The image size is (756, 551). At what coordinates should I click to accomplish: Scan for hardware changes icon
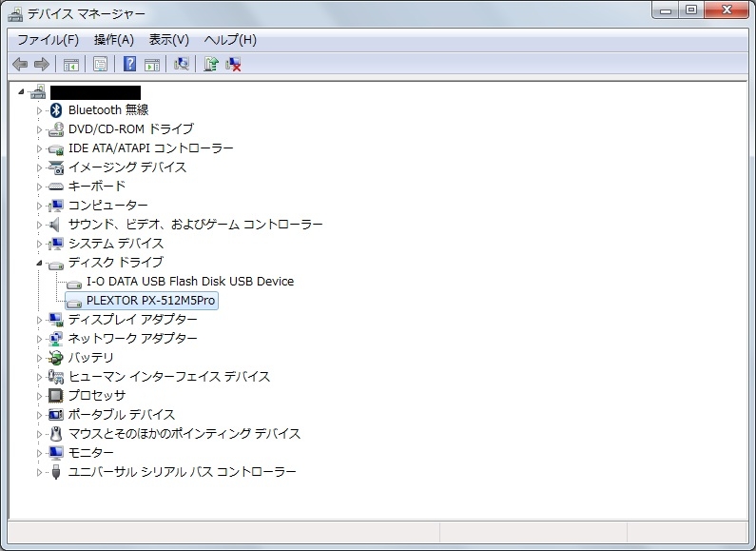(x=182, y=64)
